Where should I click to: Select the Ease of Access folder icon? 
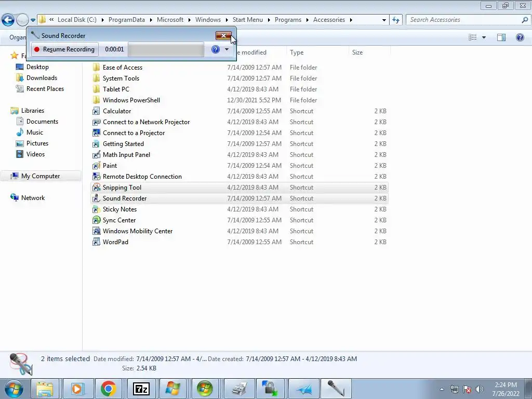[x=96, y=67]
